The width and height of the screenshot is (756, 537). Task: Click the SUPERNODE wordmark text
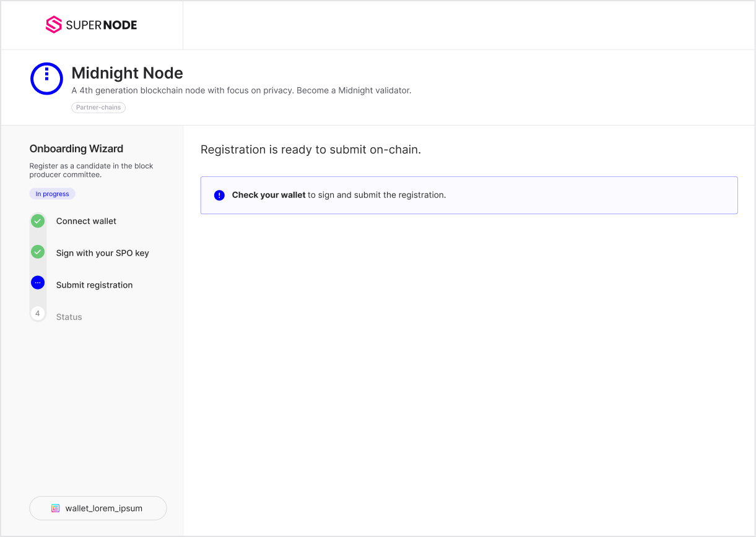pyautogui.click(x=101, y=25)
